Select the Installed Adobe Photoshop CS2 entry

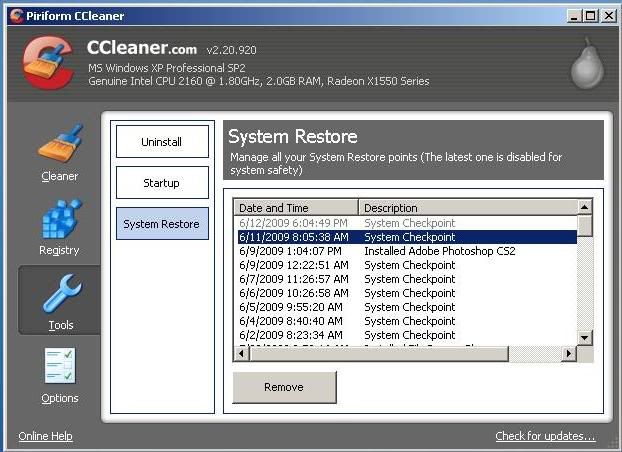pos(407,251)
